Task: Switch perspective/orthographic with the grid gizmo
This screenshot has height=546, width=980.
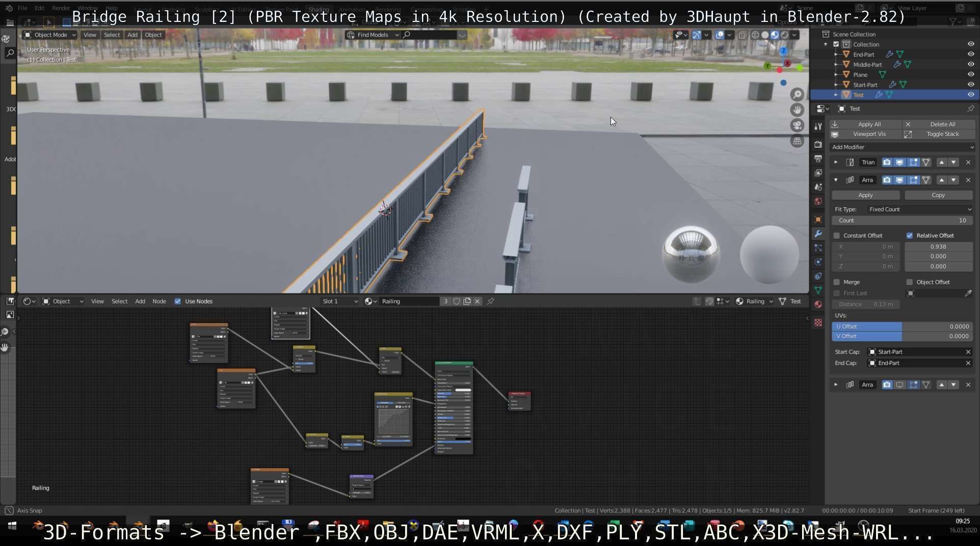Action: click(797, 141)
